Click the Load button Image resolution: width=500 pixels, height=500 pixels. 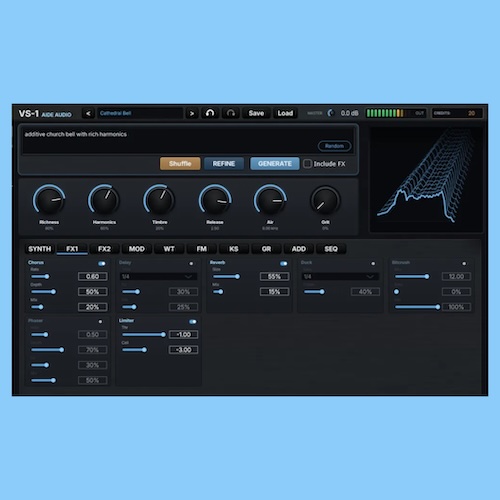click(x=285, y=113)
